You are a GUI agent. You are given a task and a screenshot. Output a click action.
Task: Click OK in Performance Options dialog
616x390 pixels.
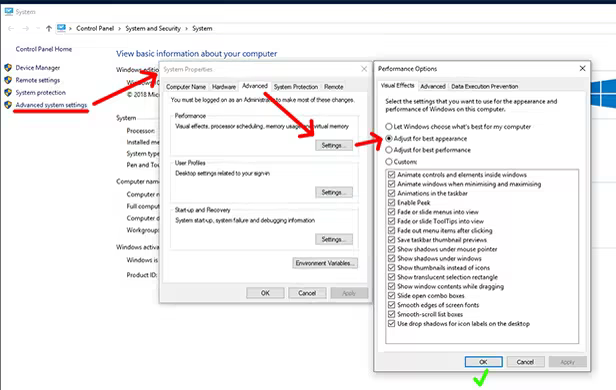click(483, 362)
